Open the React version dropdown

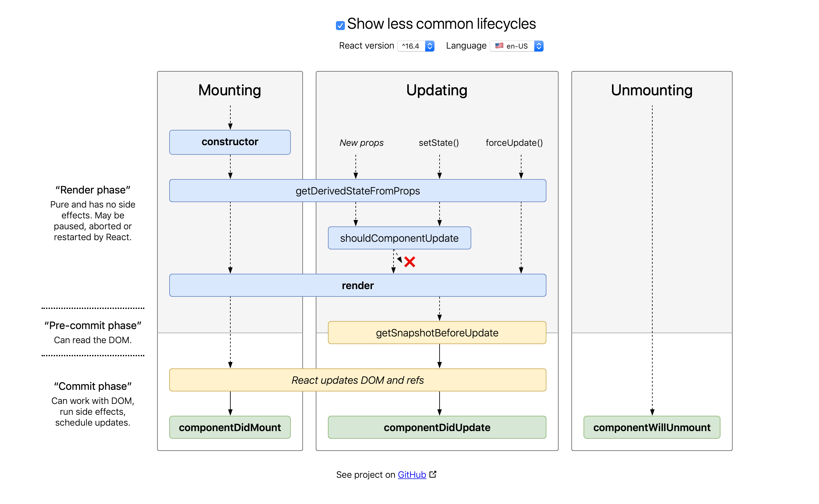click(416, 46)
